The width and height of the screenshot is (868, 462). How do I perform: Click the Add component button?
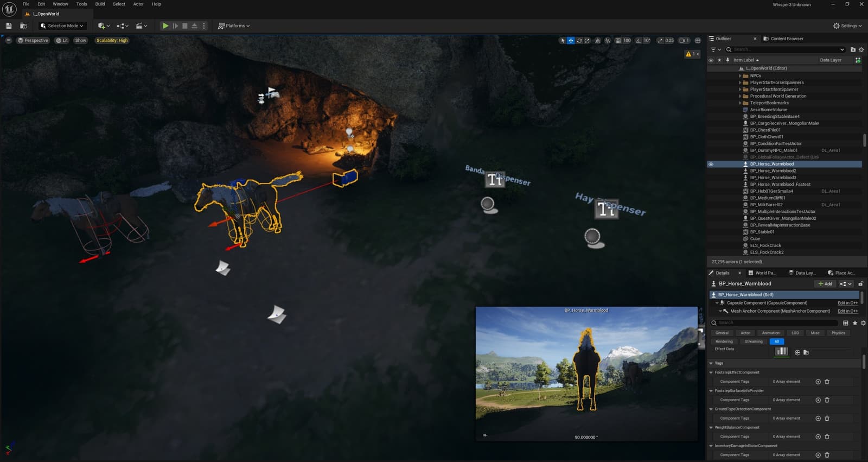point(825,283)
